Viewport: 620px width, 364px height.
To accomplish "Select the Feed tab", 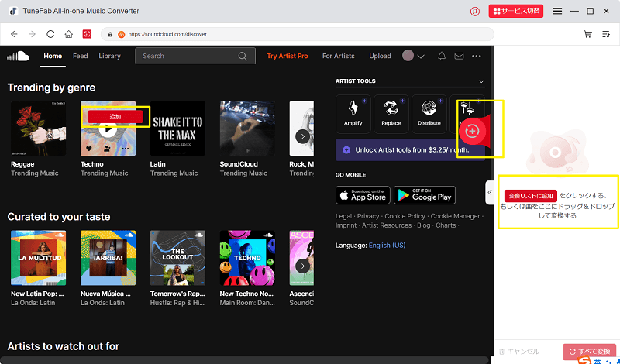I will click(81, 56).
